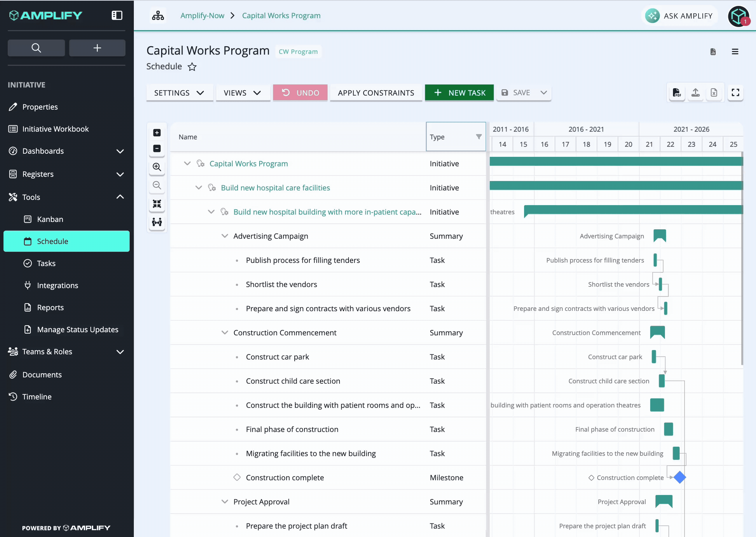Viewport: 756px width, 537px height.
Task: Click Capital Works Program breadcrumb link
Action: (281, 16)
